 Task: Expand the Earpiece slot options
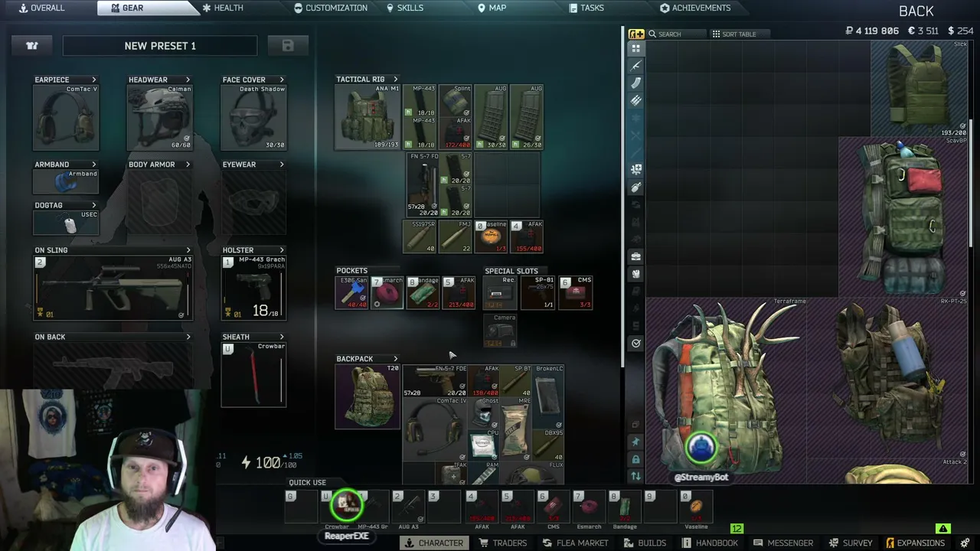coord(94,80)
